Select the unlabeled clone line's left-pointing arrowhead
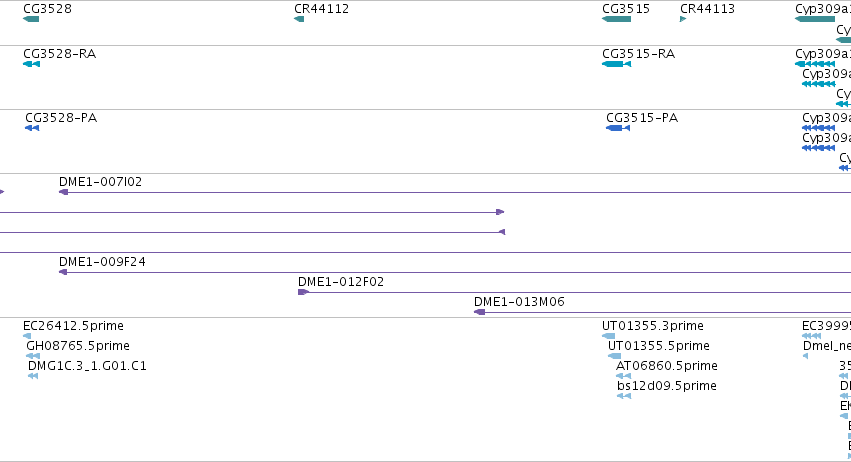The image size is (851, 462). pos(502,232)
